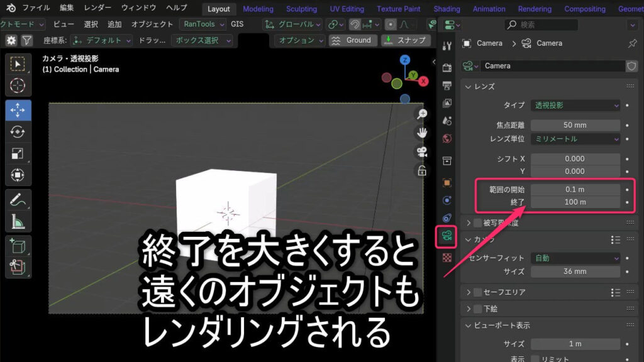Select the Annotate pencil tool
The height and width of the screenshot is (362, 644).
coord(18,200)
